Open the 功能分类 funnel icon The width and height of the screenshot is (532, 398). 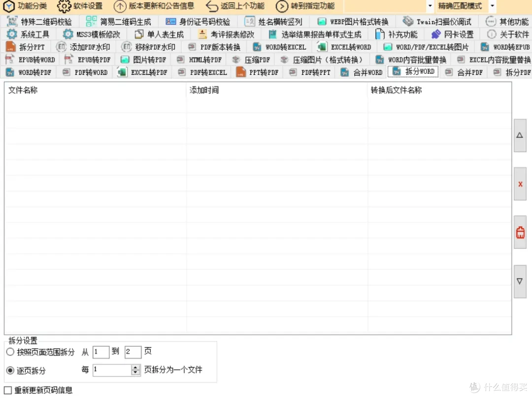(x=9, y=6)
